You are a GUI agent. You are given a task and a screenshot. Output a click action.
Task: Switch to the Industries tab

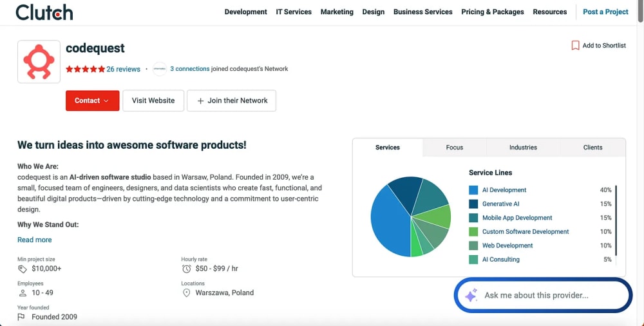(523, 147)
